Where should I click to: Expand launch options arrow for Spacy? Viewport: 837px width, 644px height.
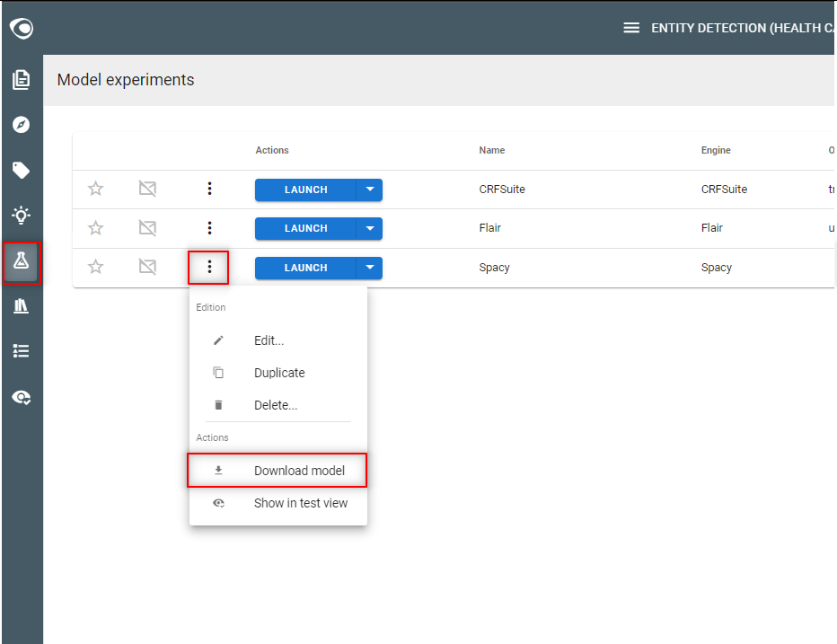tap(370, 268)
